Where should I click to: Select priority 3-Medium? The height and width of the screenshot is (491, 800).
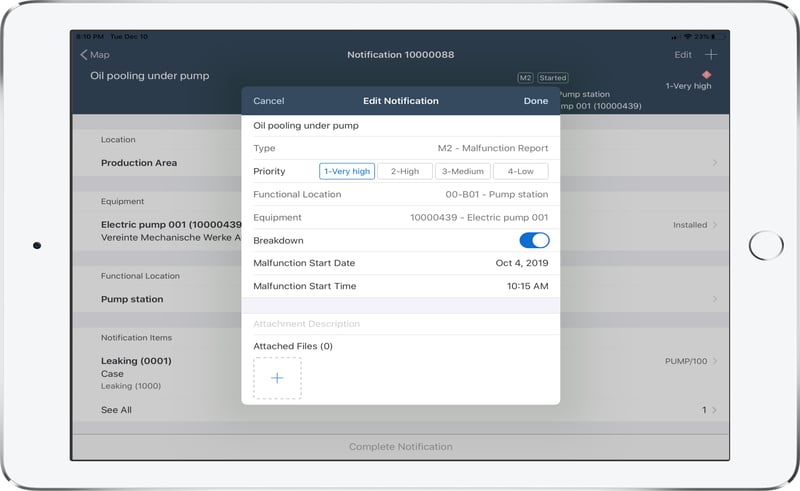(x=463, y=171)
